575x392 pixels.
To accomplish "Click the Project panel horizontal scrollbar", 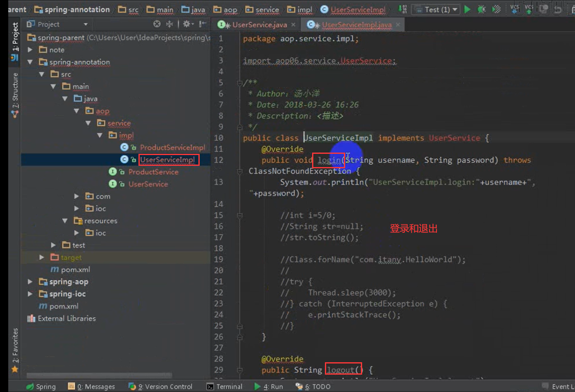I will 99,375.
